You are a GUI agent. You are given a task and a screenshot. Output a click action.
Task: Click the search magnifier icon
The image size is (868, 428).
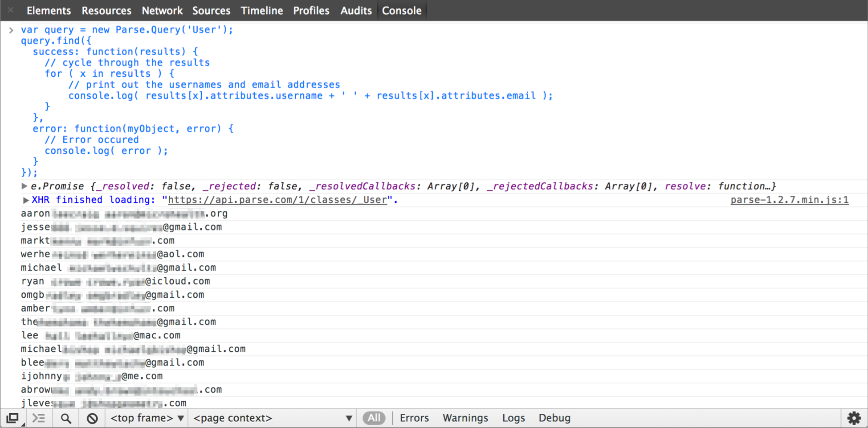(x=66, y=418)
